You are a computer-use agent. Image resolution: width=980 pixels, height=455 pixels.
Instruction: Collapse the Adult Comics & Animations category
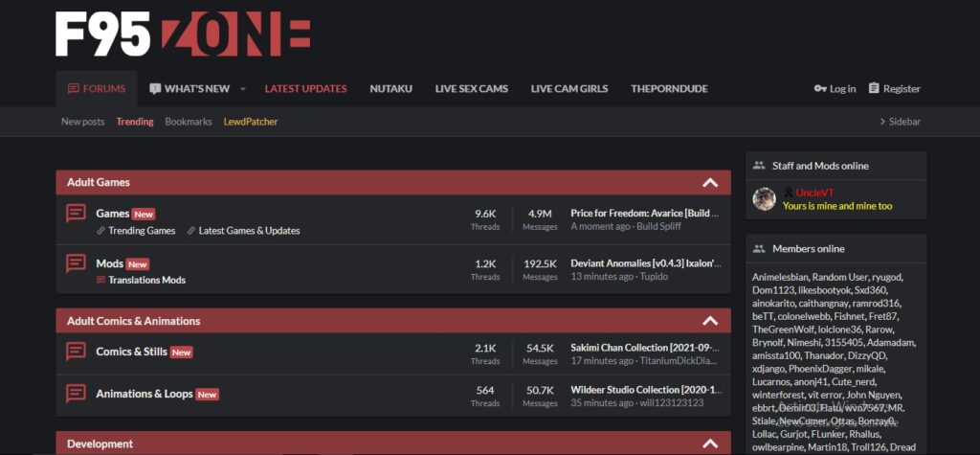pyautogui.click(x=710, y=321)
